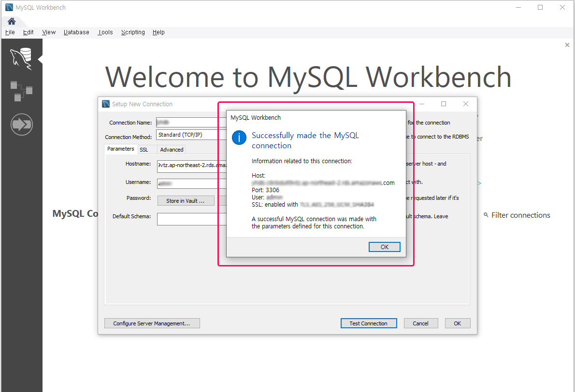Close the main MySQL Workbench window
The width and height of the screenshot is (575, 392).
[x=562, y=7]
